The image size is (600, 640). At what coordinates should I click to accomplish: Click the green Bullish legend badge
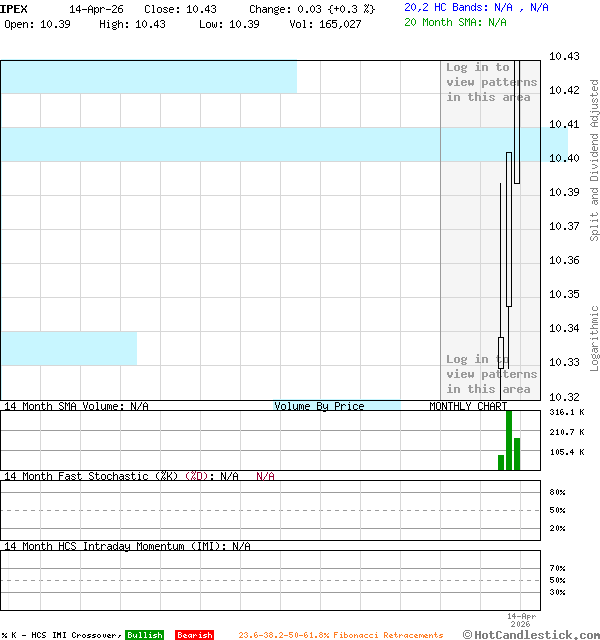point(144,635)
